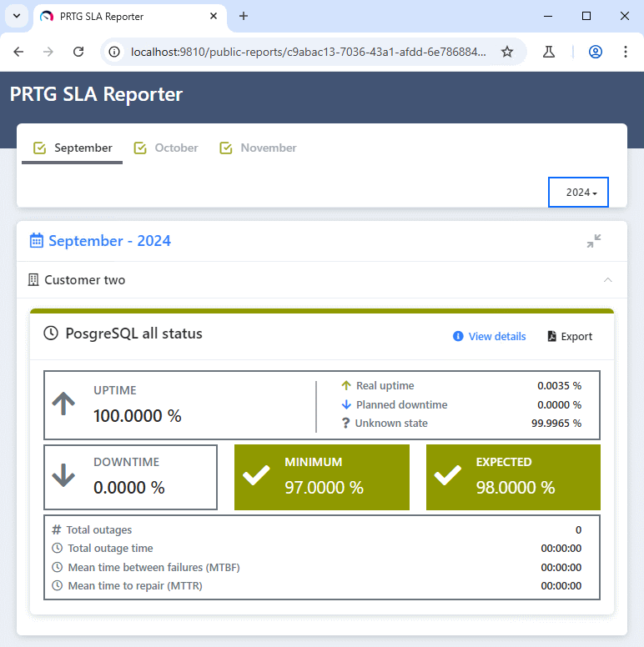Click the downtime down arrow icon
The height and width of the screenshot is (647, 644).
[x=63, y=475]
